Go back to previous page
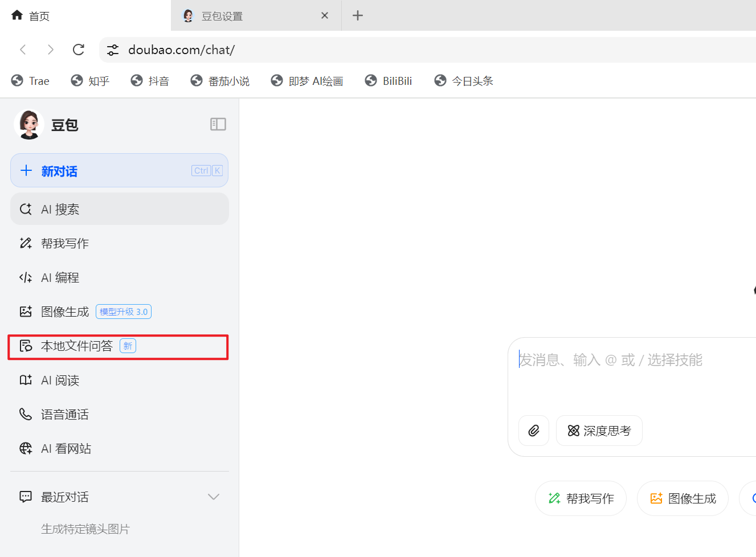 (x=23, y=50)
